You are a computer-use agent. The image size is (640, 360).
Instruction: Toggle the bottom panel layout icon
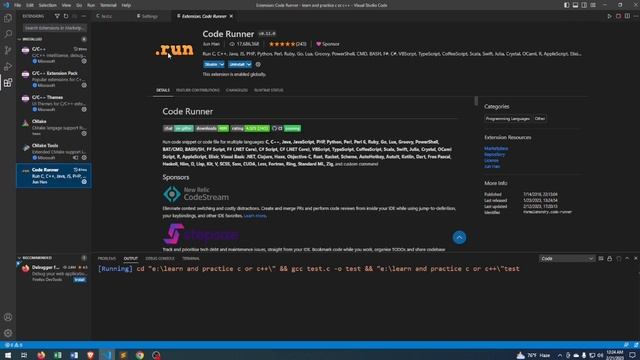(576, 5)
